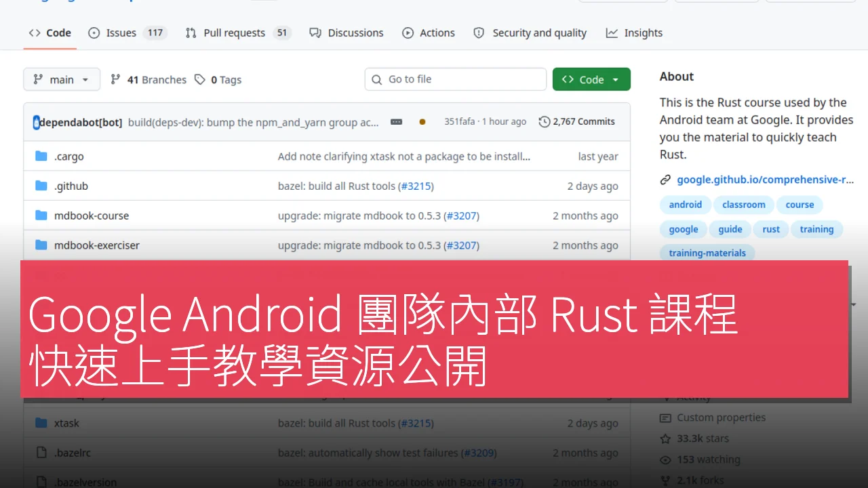Image resolution: width=868 pixels, height=488 pixels.
Task: Open google.github.io/comprehensive-rust website link
Action: (765, 180)
